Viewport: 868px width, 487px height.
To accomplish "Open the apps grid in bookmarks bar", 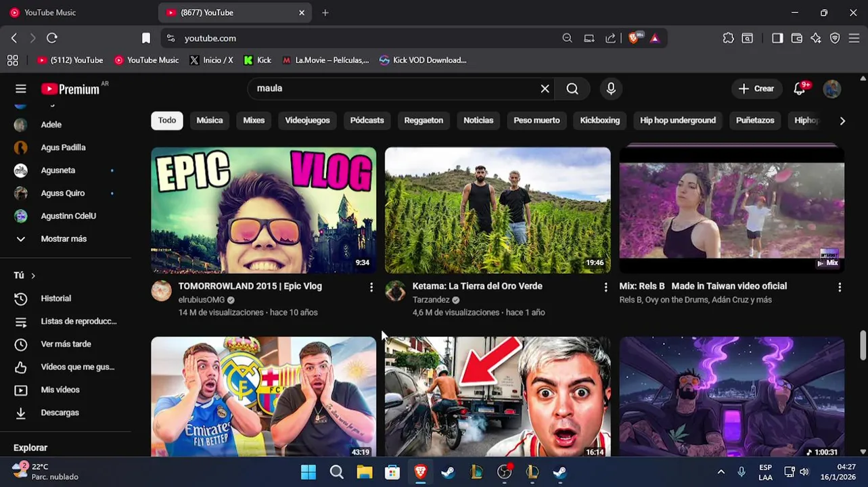I will [12, 60].
